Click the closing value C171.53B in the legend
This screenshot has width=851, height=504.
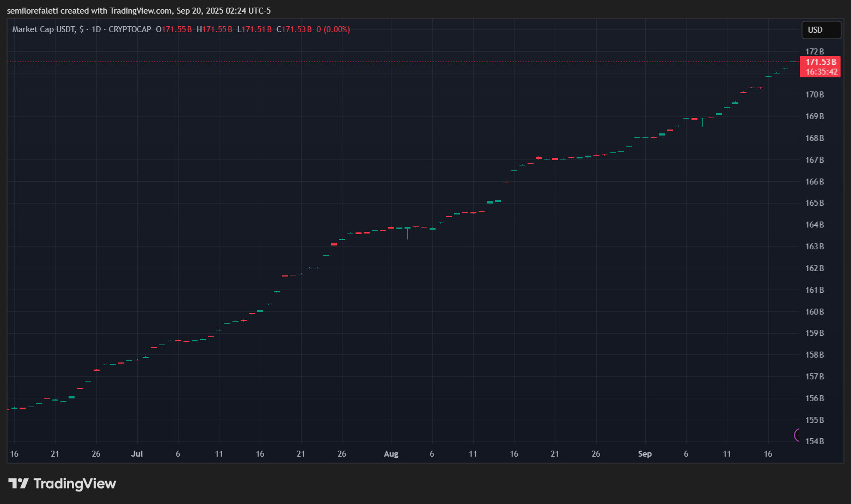[x=294, y=29]
